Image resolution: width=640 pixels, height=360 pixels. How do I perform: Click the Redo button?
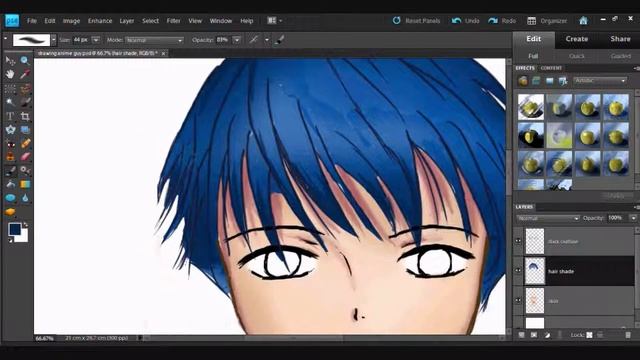pos(502,21)
